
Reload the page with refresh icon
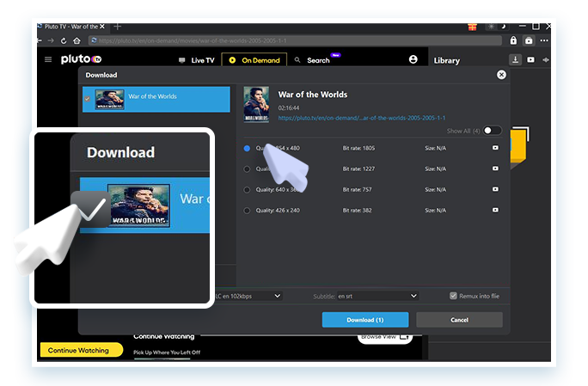point(64,40)
